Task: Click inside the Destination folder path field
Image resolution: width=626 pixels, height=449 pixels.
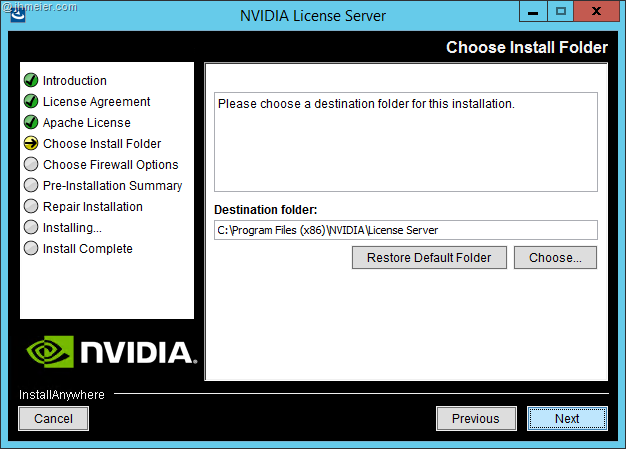Action: tap(405, 230)
